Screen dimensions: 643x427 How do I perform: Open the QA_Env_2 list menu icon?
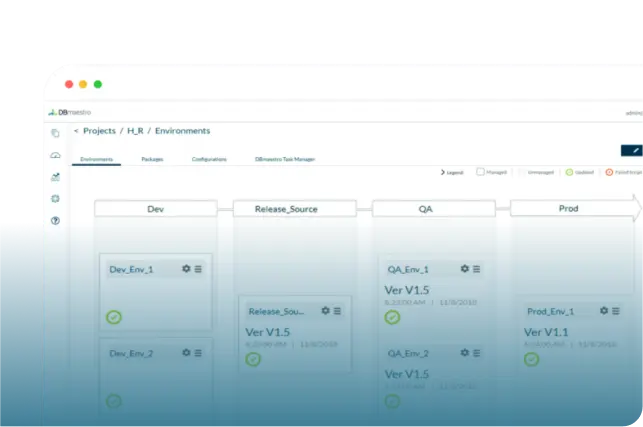click(x=477, y=353)
